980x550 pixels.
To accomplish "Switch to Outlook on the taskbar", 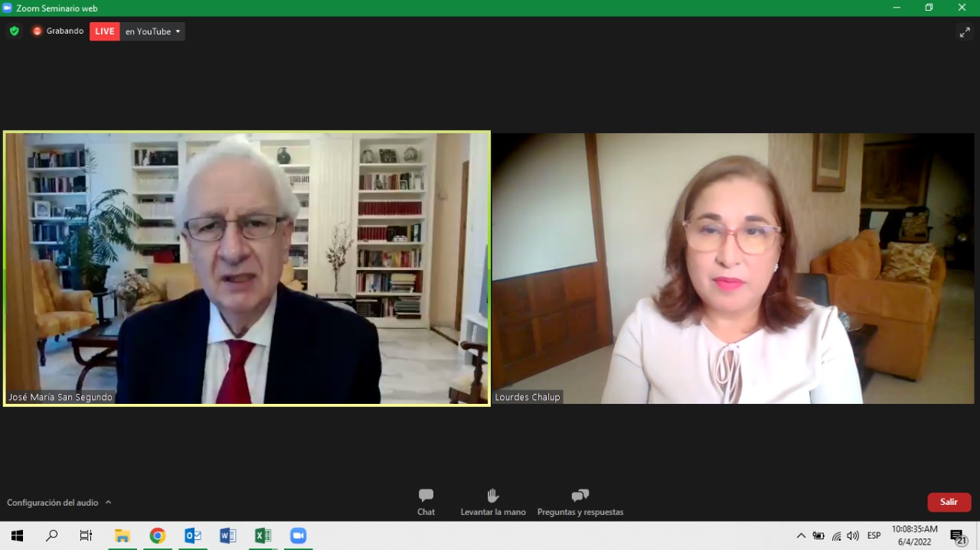I will point(193,535).
